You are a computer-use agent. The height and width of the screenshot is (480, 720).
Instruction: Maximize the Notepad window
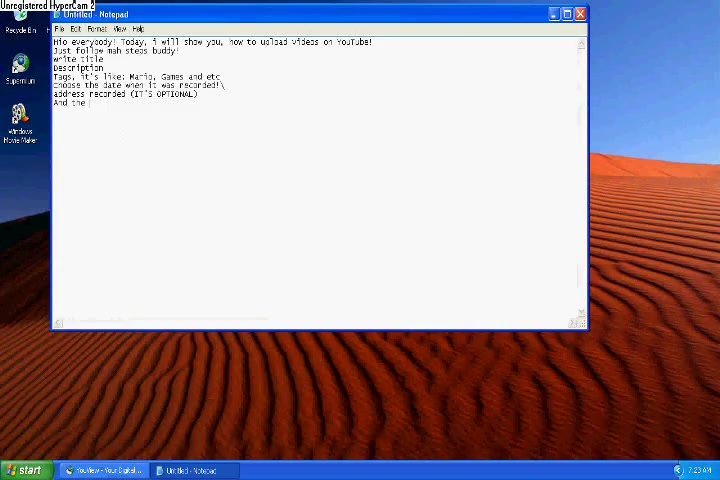(567, 14)
